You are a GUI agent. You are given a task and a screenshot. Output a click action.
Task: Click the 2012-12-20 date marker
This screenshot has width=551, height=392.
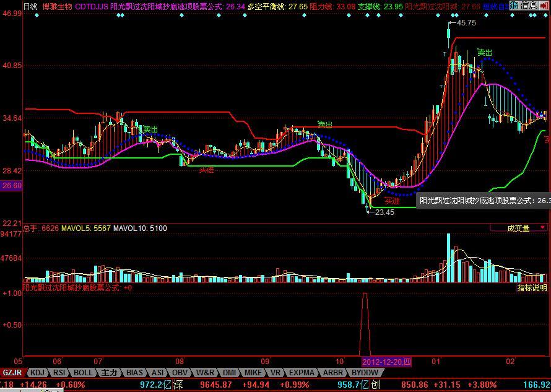[386, 362]
